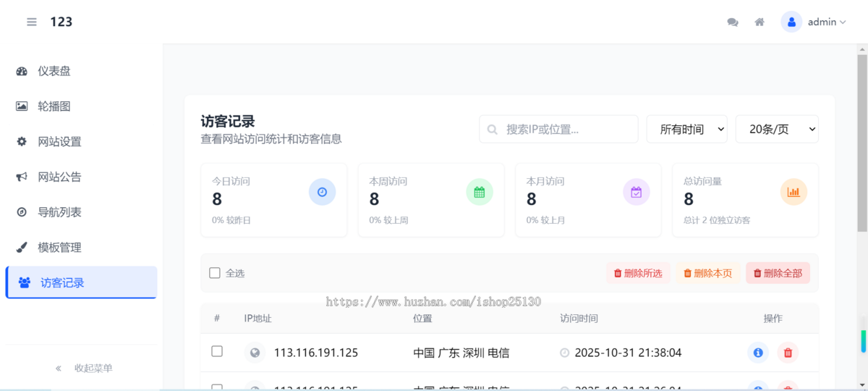Go to the home icon in header
Image resolution: width=868 pixels, height=391 pixels.
click(x=759, y=22)
